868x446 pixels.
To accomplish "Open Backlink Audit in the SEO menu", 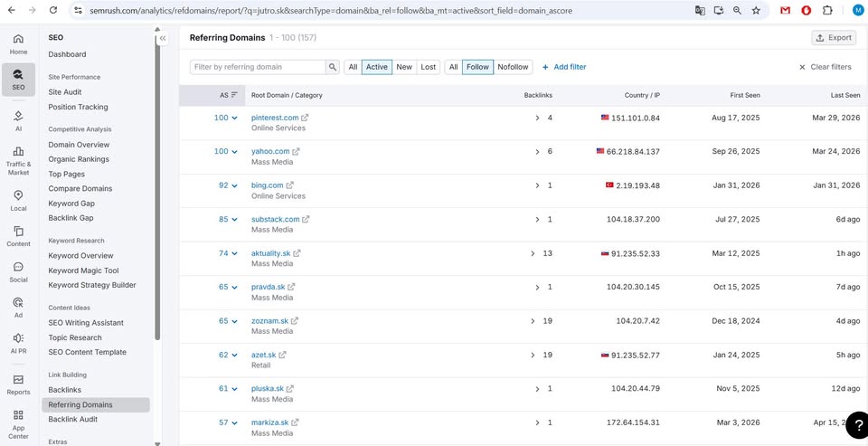I will coord(73,420).
